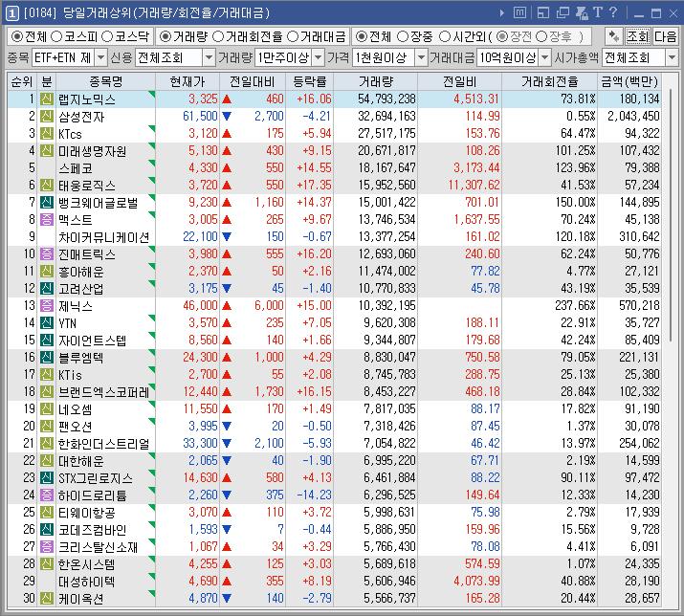Screen dimensions: 684x616
Task: Select the 거래회전율 radio button
Action: coord(218,36)
